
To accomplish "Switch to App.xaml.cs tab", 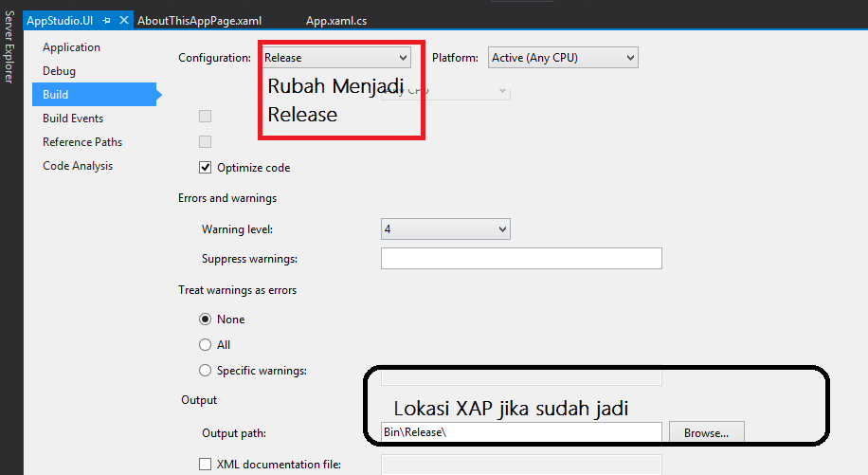I will pos(336,21).
